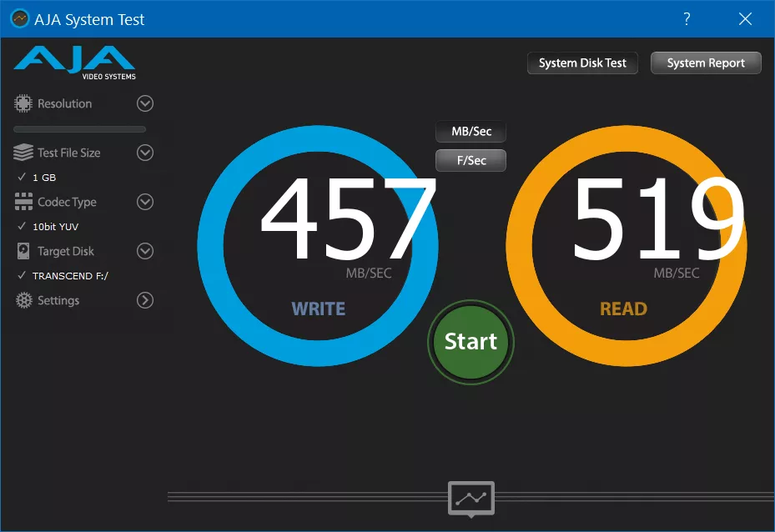Select MB/Sec display mode
This screenshot has width=775, height=532.
pyautogui.click(x=471, y=132)
